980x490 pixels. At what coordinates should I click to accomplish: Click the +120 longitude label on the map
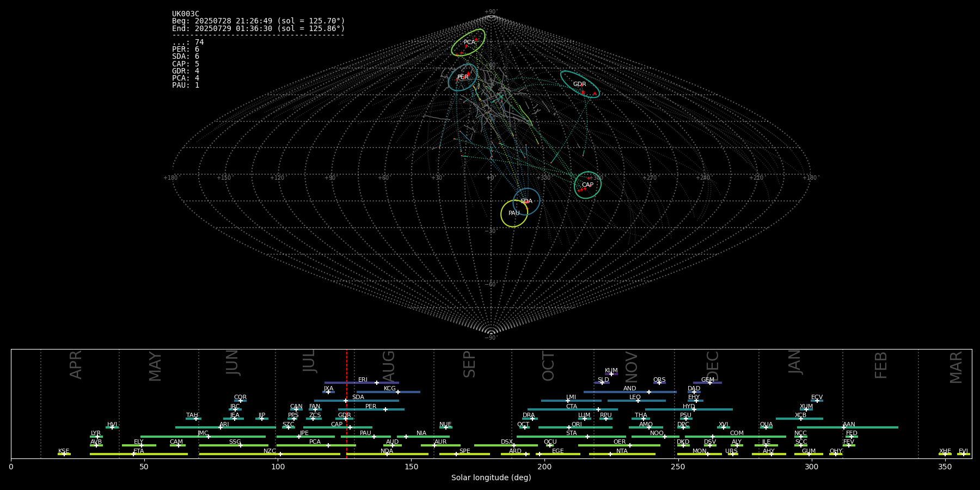(x=277, y=177)
